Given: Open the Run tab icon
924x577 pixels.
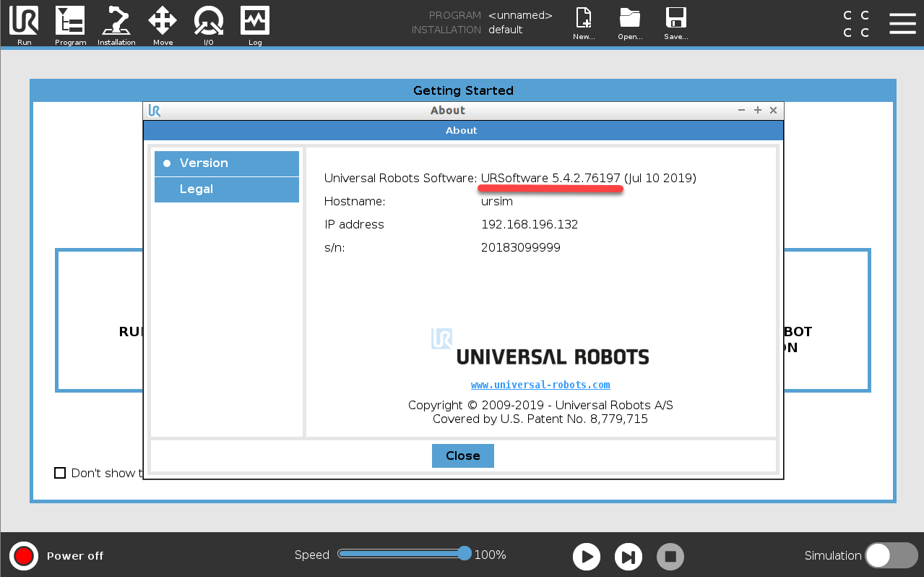Looking at the screenshot, I should pos(24,21).
